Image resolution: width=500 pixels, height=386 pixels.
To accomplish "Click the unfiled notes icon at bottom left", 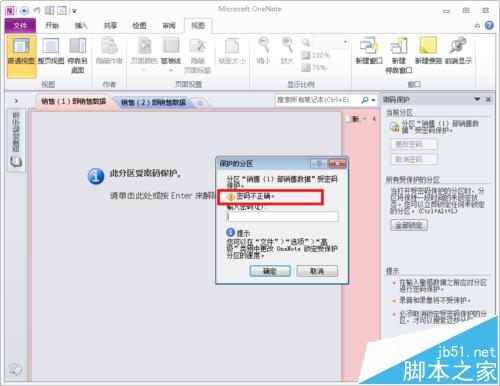I will [x=15, y=369].
